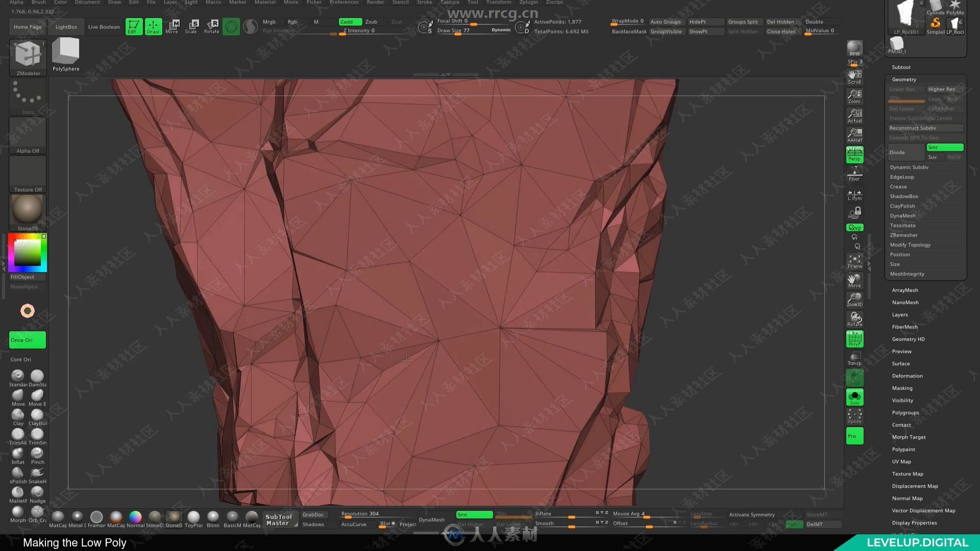Choose the Scale transform button
Screen dimensions: 980x551
click(191, 27)
